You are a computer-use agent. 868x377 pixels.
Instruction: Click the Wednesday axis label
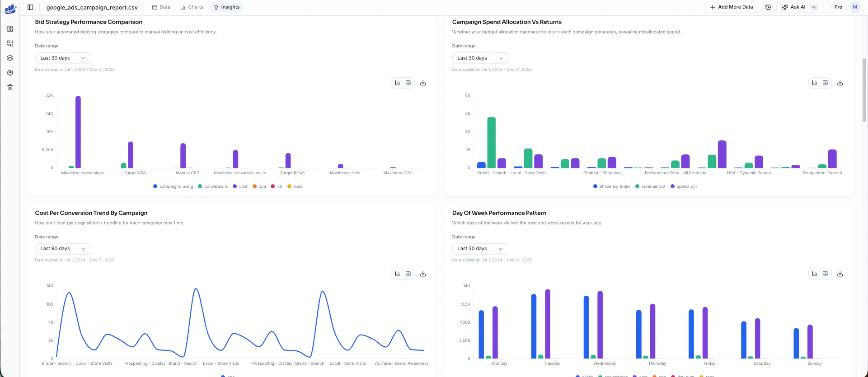(x=605, y=363)
